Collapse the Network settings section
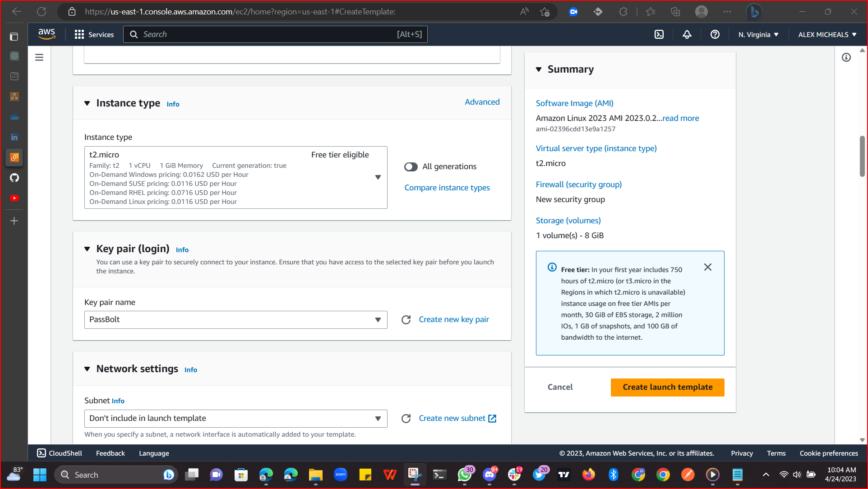Screen dimensions: 868x489 [x=87, y=369]
